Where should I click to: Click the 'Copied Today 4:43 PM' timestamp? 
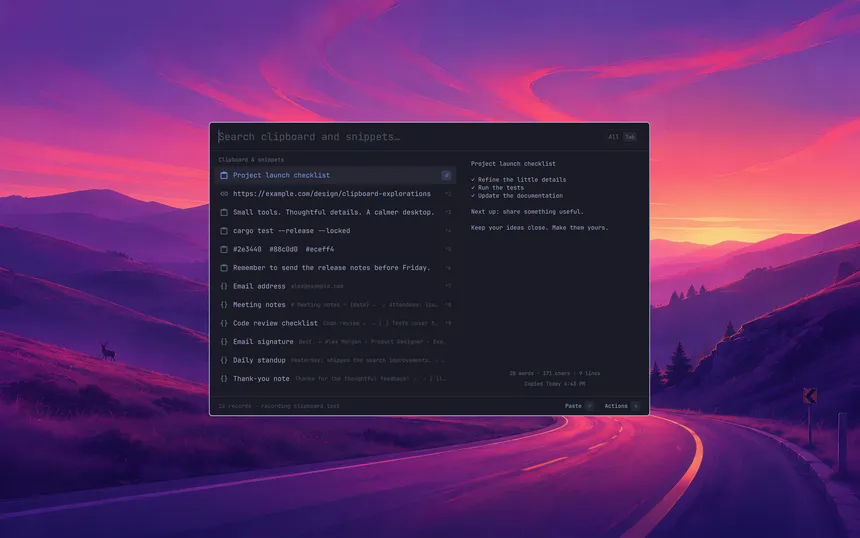pos(555,384)
